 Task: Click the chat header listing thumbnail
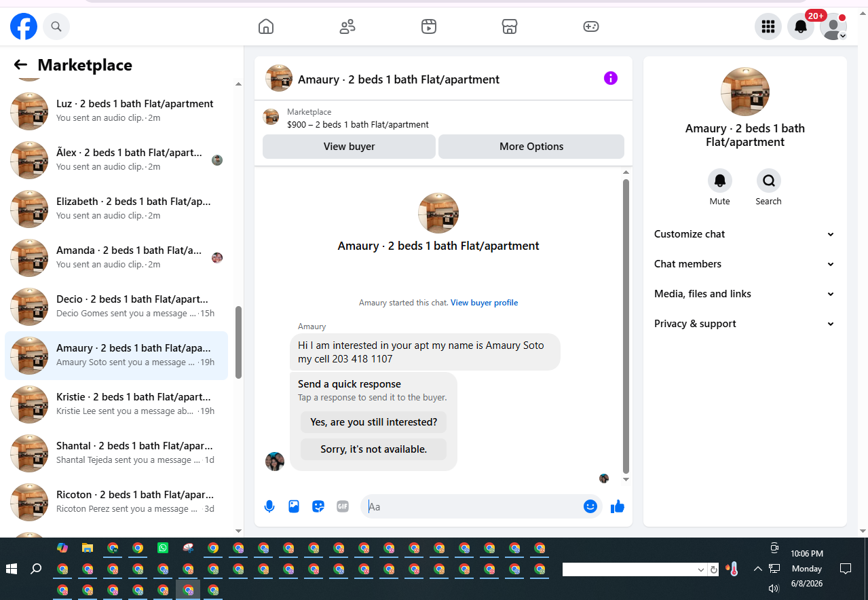click(x=279, y=79)
